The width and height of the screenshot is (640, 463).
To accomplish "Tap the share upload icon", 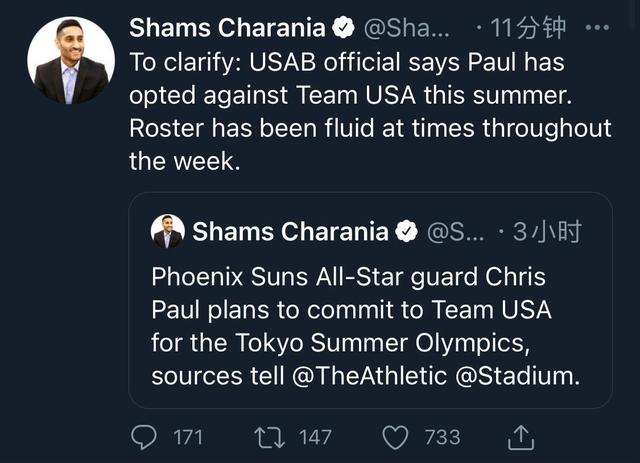I will tap(521, 436).
